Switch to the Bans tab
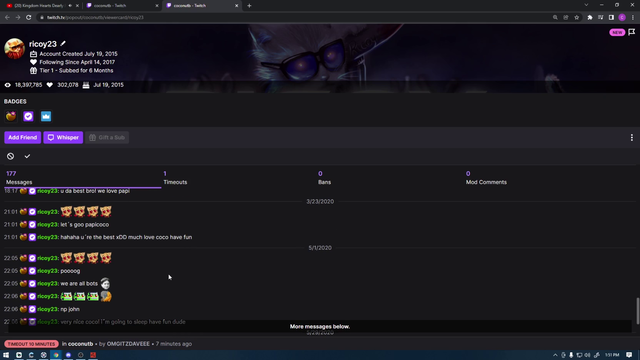 pos(324,178)
